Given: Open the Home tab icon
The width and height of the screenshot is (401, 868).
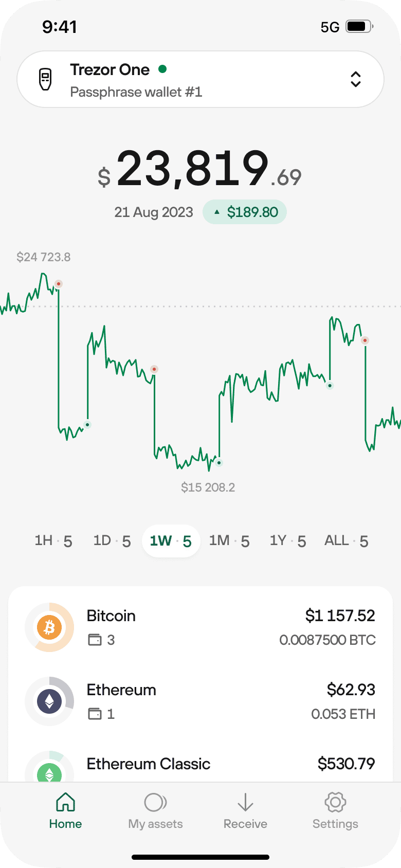Looking at the screenshot, I should pyautogui.click(x=65, y=802).
